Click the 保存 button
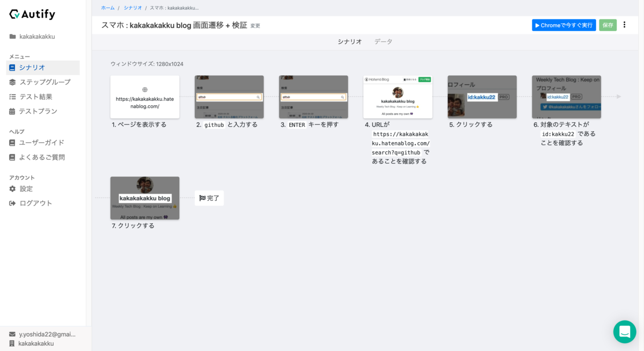 tap(607, 25)
